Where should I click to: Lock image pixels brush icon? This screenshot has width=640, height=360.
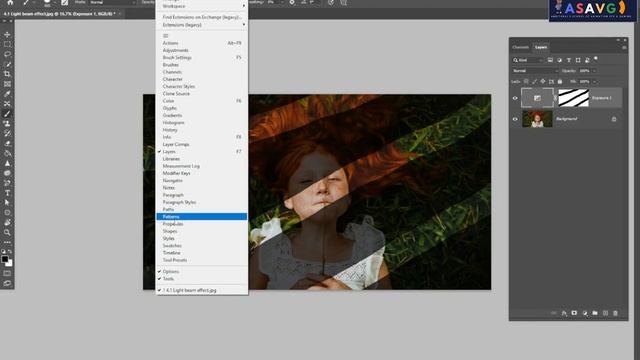point(534,81)
